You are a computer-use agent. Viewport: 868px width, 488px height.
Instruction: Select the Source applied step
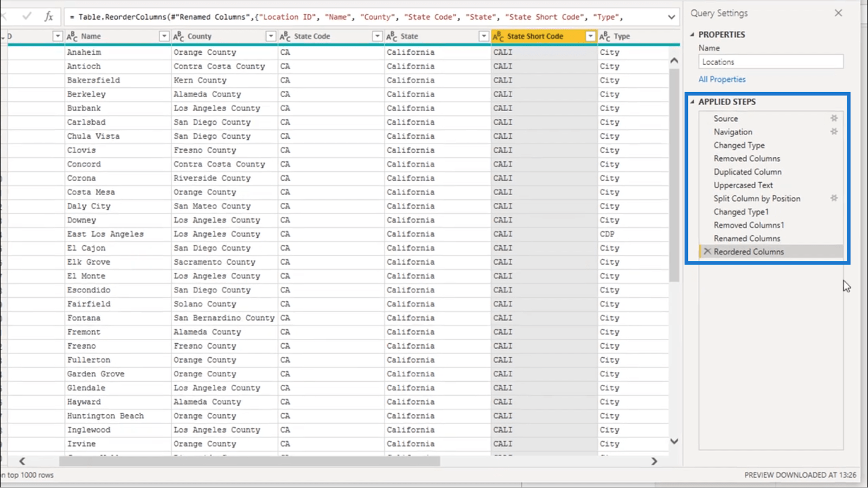coord(771,118)
